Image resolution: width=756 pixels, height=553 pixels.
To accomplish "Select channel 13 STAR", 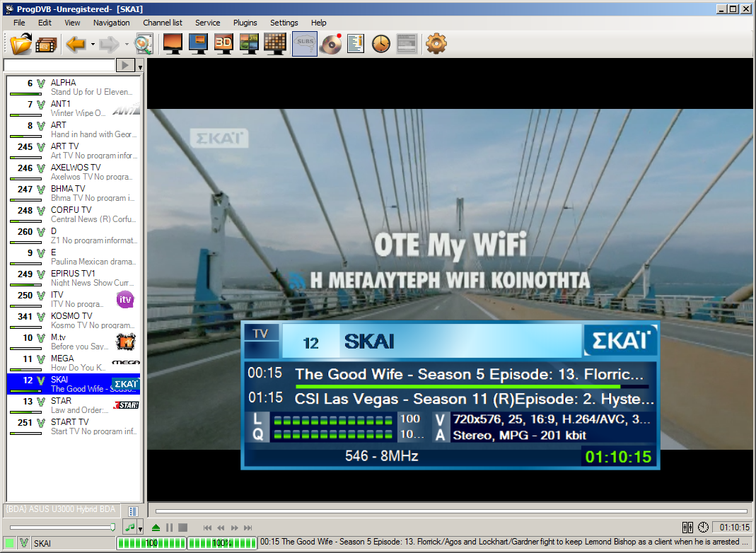I will (74, 405).
